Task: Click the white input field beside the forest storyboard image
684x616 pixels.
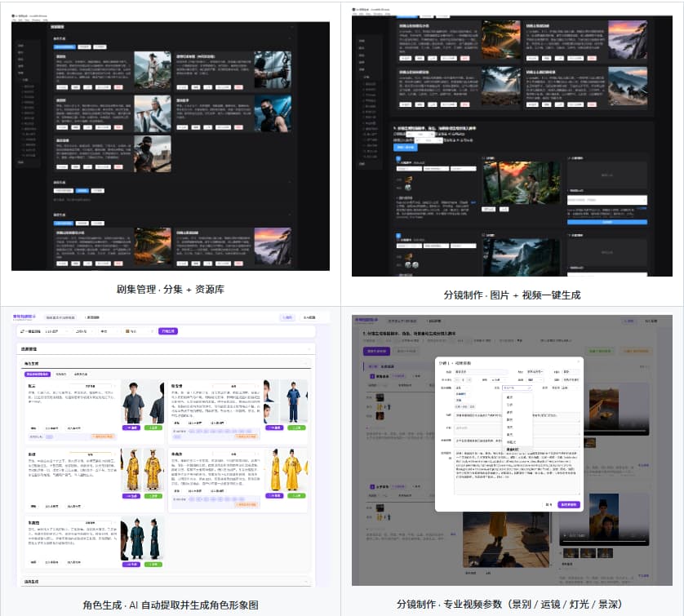Action: pos(606,200)
